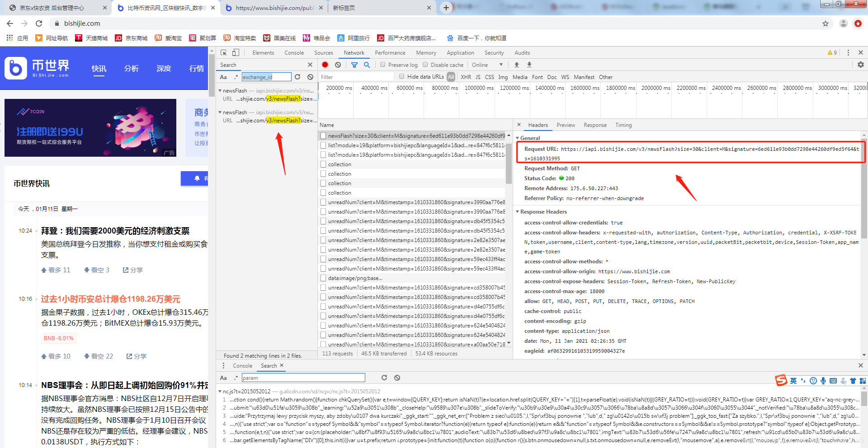Check box beside newsFlash?size=30 request
Image resolution: width=868 pixels, height=448 pixels.
[323, 135]
